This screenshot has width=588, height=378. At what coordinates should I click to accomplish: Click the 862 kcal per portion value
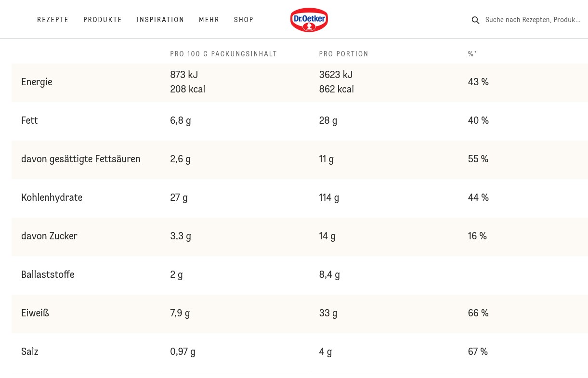[x=337, y=89]
